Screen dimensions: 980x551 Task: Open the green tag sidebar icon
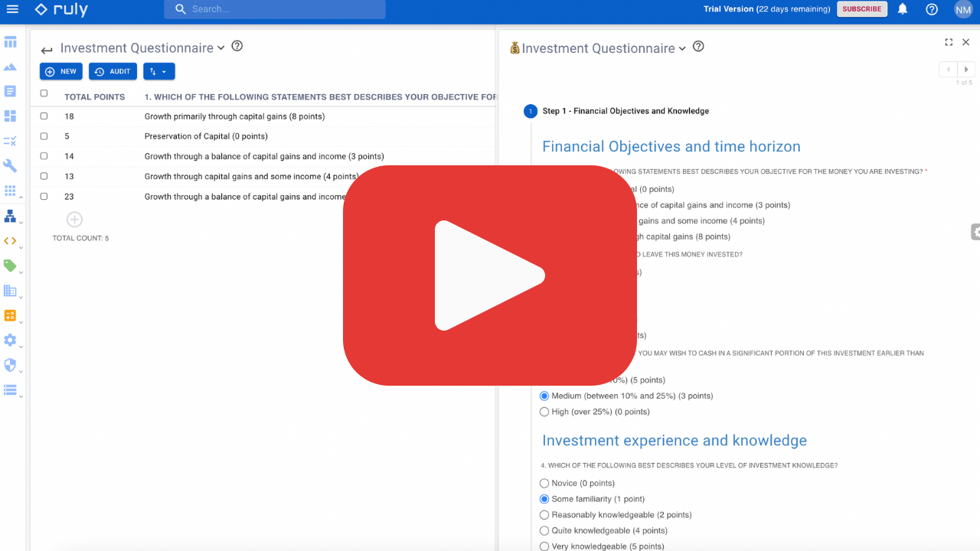tap(10, 266)
